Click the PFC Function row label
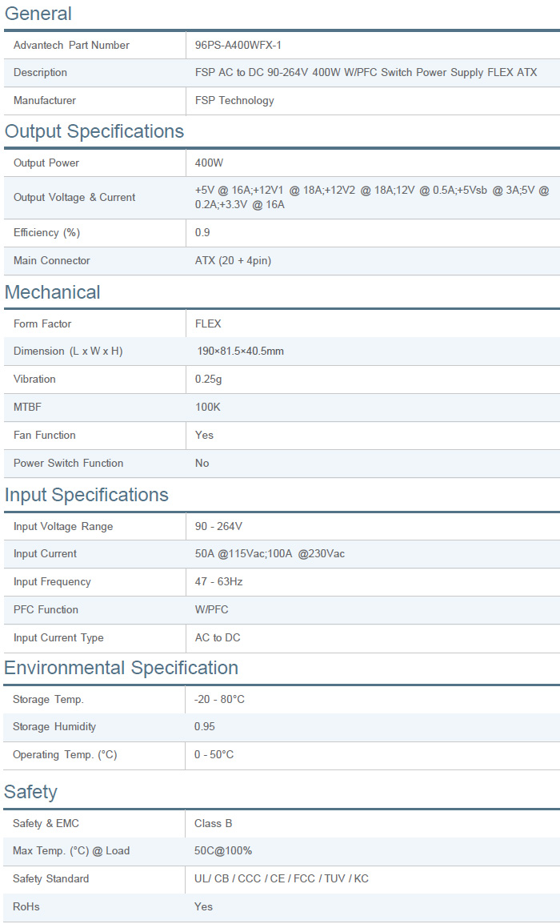Viewport: 560px width, 924px height. tap(46, 610)
